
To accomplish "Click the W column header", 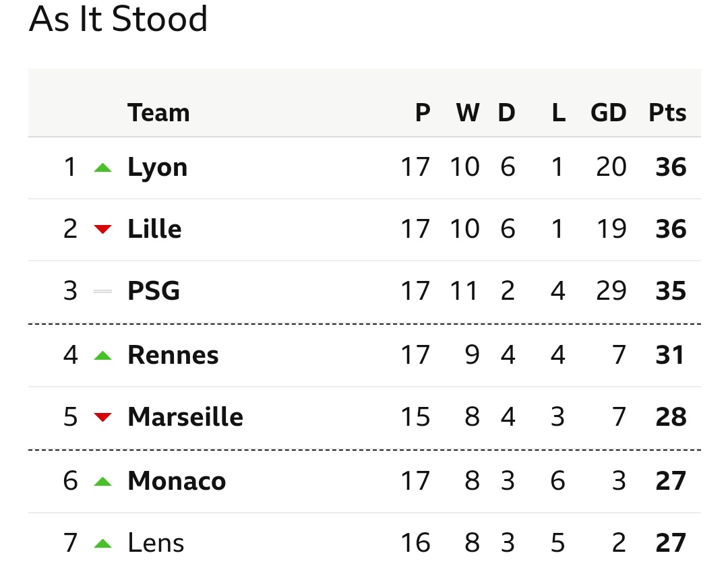I will coord(468,113).
